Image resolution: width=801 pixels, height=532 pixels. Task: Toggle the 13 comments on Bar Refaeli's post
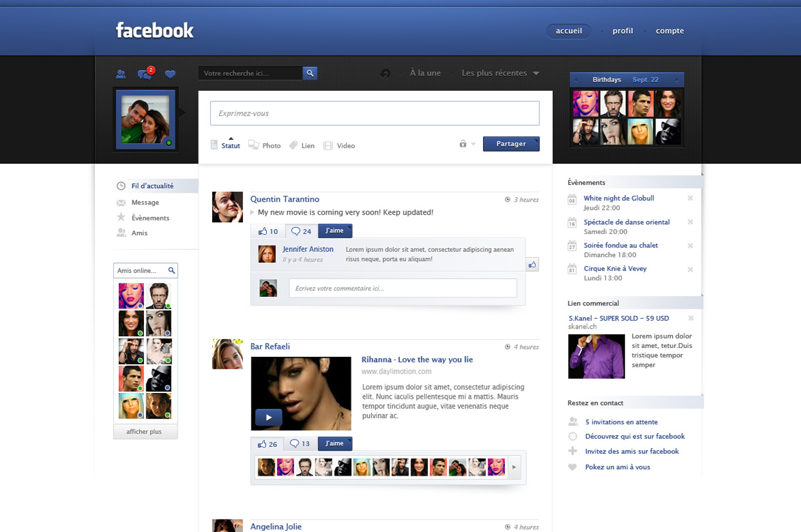(x=300, y=444)
